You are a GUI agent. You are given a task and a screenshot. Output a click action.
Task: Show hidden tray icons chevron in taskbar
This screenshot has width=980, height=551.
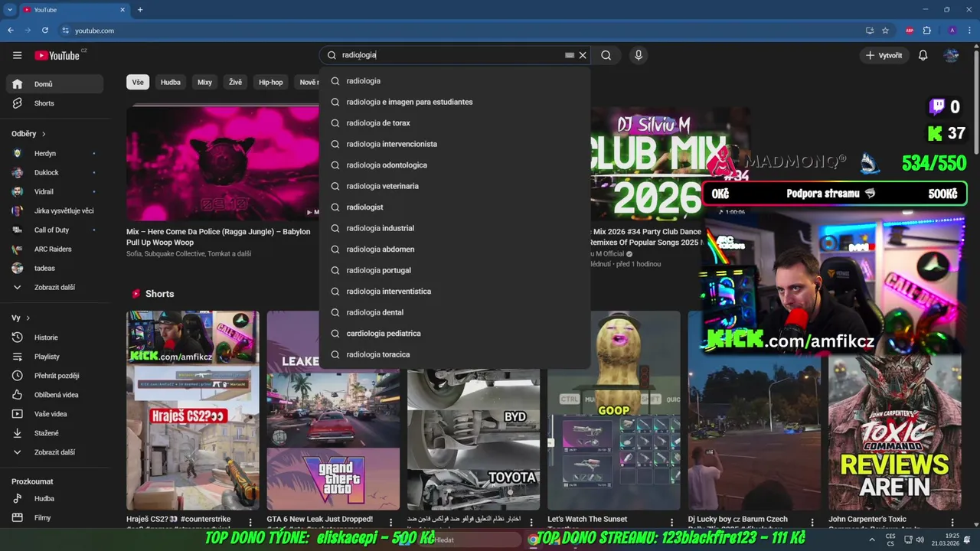point(871,540)
